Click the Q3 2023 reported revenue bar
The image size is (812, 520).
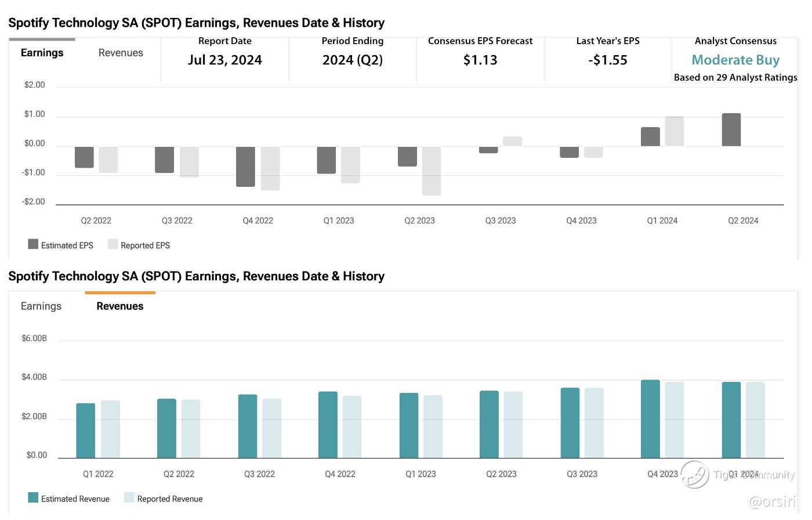pos(594,423)
